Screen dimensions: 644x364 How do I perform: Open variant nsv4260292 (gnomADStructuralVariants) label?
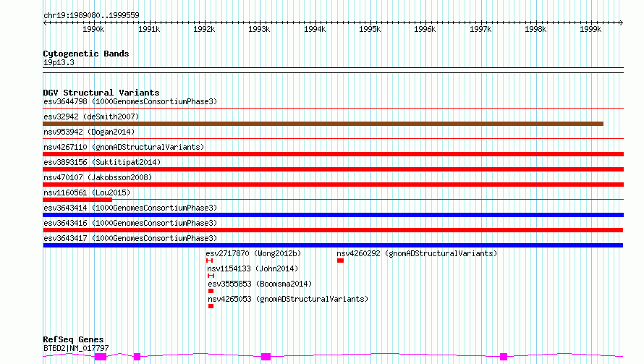(x=417, y=253)
